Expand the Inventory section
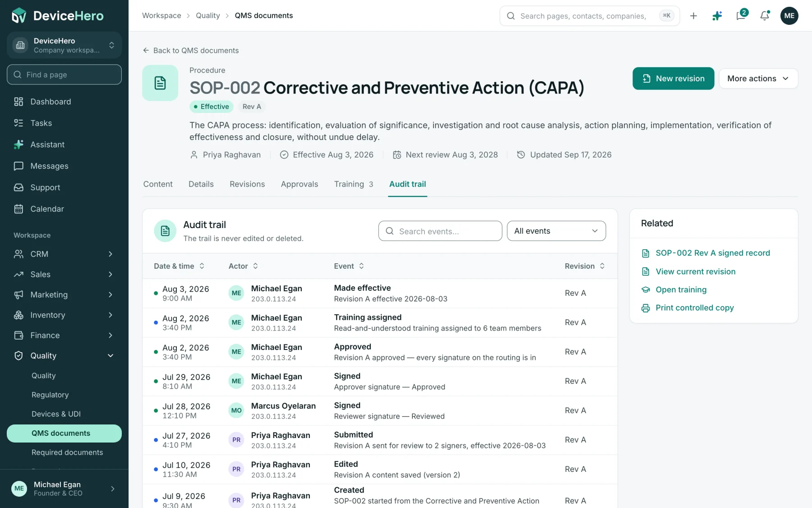Image resolution: width=812 pixels, height=508 pixels. coord(64,315)
